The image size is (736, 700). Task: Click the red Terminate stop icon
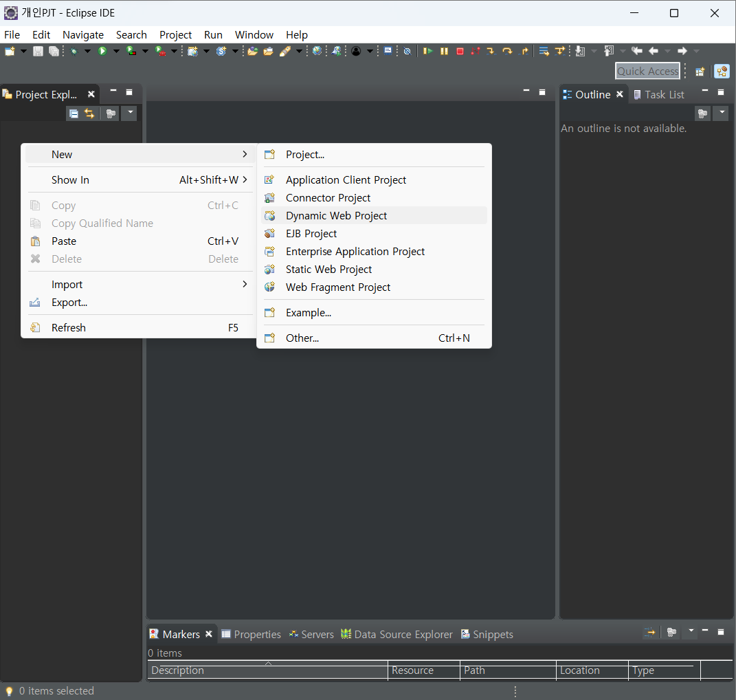pyautogui.click(x=460, y=51)
